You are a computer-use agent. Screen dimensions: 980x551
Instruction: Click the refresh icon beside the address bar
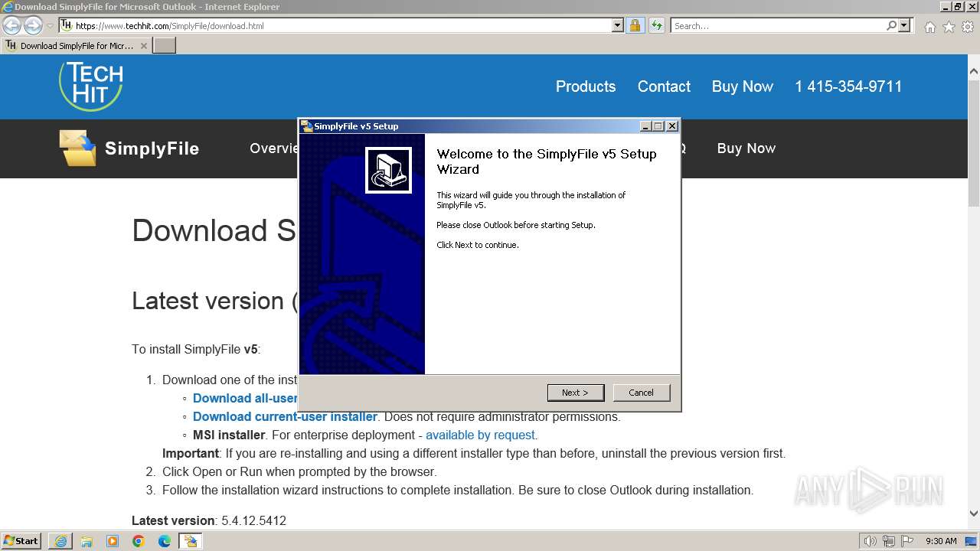tap(656, 25)
